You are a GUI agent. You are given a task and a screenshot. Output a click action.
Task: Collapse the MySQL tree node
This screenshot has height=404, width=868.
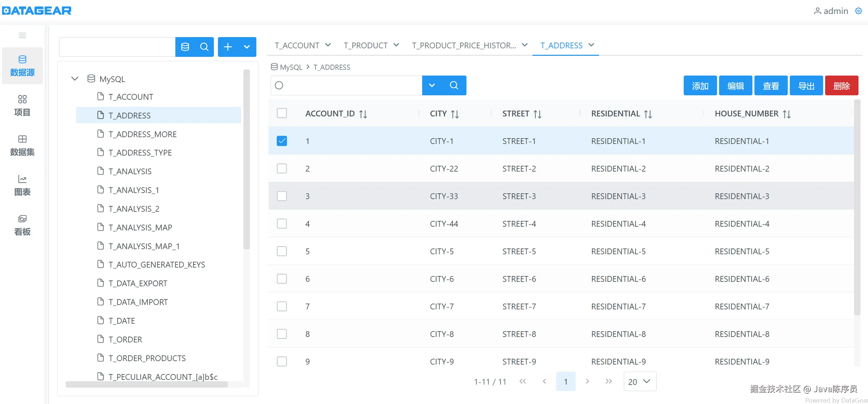click(75, 79)
